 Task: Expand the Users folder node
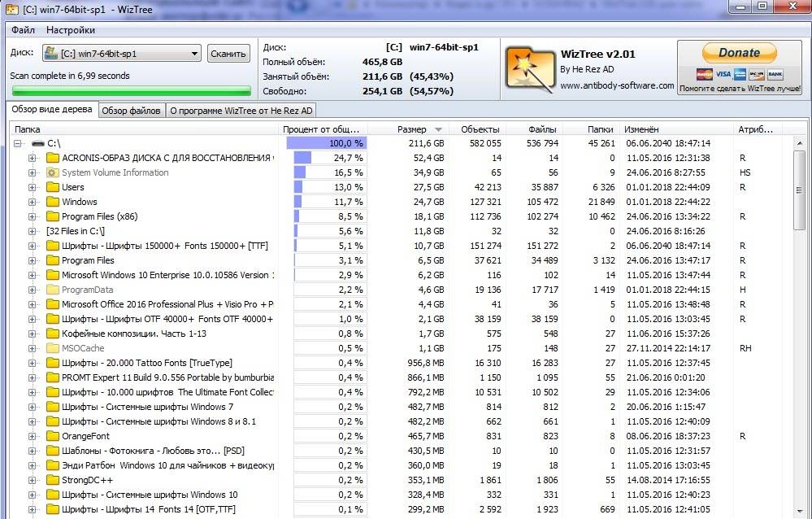click(x=33, y=187)
